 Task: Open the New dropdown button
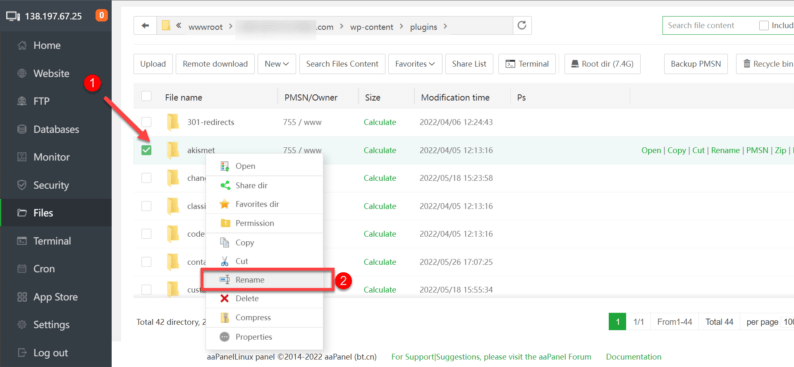276,64
